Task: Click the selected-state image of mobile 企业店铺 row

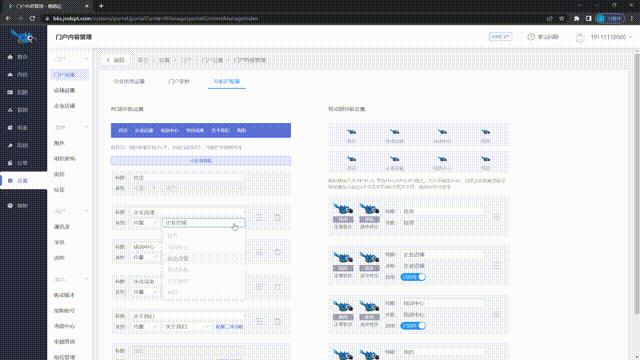Action: point(369,261)
